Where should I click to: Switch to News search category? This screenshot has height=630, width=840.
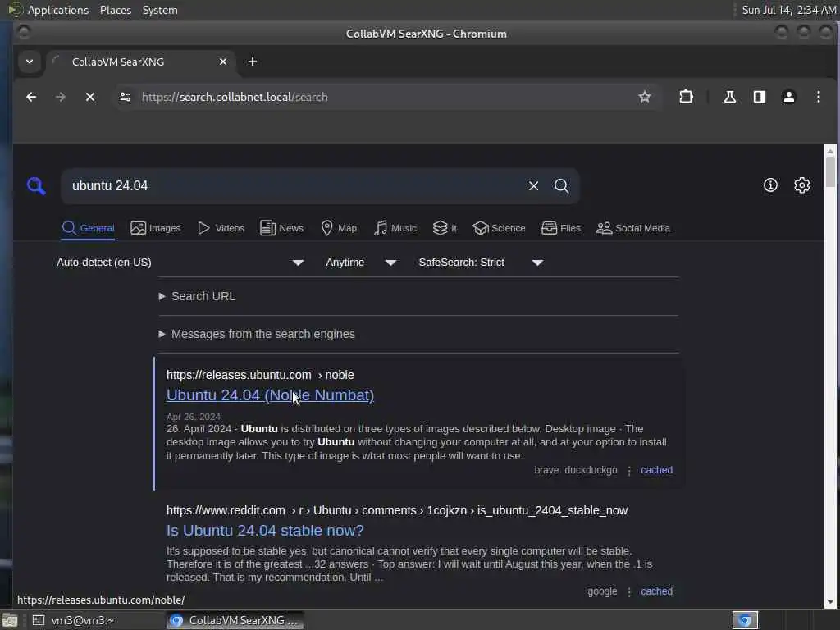coord(281,228)
